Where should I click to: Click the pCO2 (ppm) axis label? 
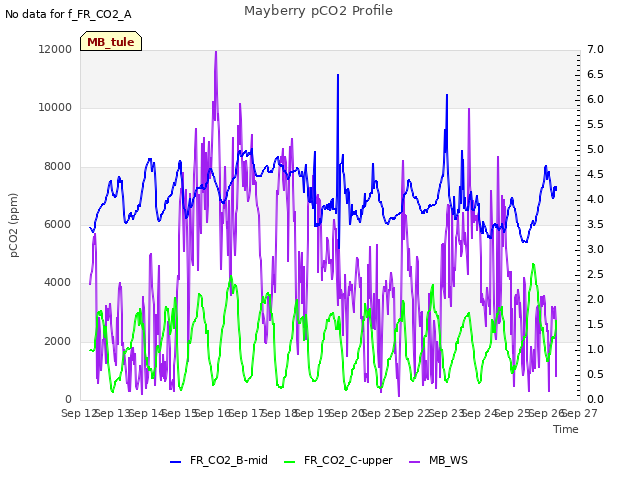point(14,225)
